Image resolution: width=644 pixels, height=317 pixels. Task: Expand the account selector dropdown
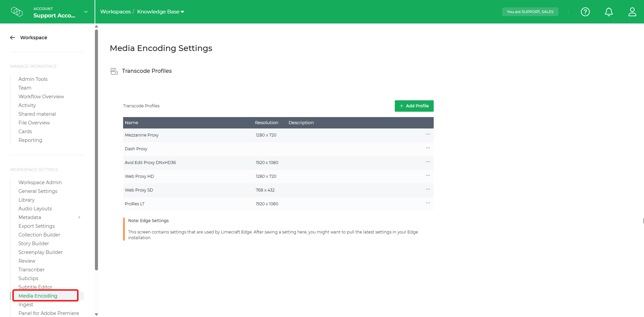(86, 11)
